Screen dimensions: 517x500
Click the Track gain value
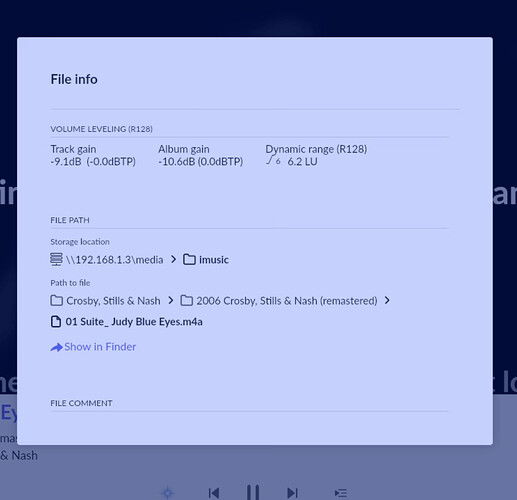93,162
